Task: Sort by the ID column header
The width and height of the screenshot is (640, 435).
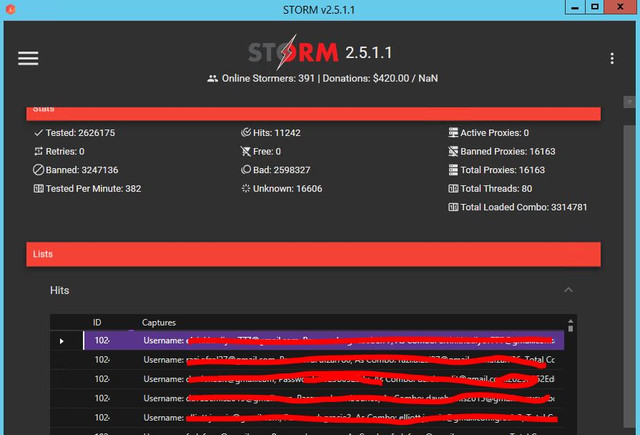Action: 97,322
